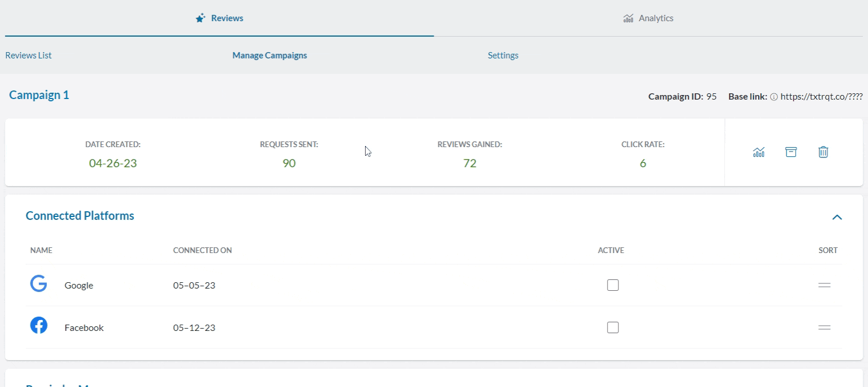This screenshot has width=868, height=387.
Task: Grab the sort handle for the Facebook row
Action: (824, 327)
